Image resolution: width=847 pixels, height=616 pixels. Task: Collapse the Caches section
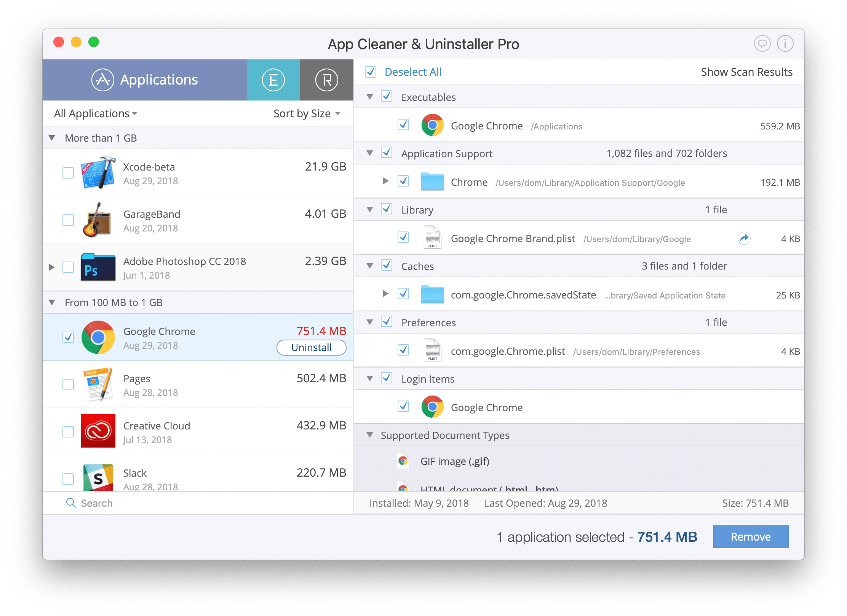point(374,266)
